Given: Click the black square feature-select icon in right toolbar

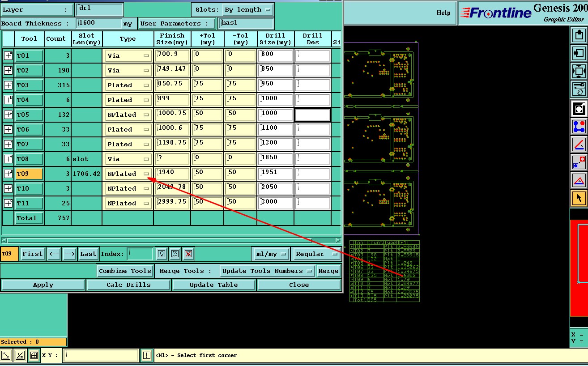Looking at the screenshot, I should (x=579, y=108).
